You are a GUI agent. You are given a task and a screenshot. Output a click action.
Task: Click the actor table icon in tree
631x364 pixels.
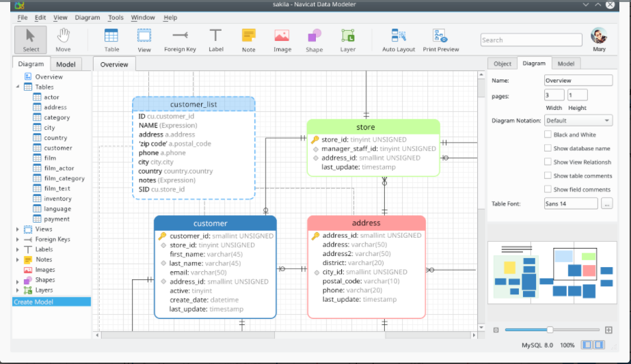pos(37,97)
